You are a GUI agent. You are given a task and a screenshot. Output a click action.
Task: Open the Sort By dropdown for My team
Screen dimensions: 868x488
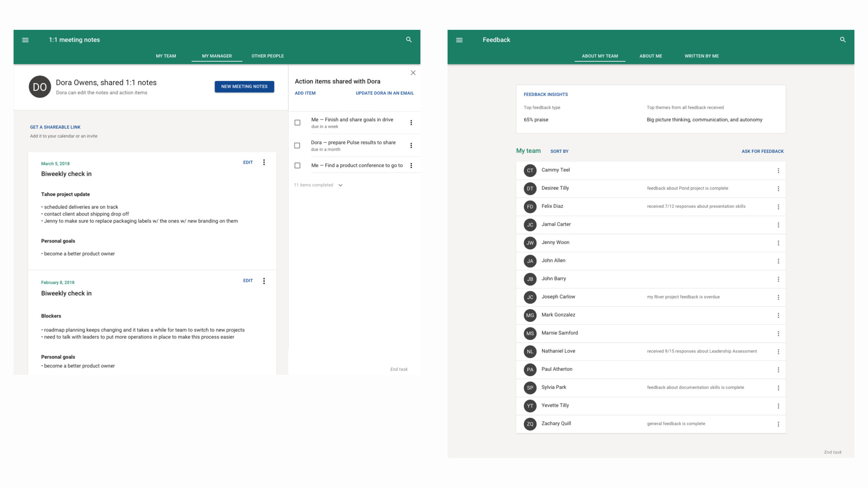coord(559,151)
